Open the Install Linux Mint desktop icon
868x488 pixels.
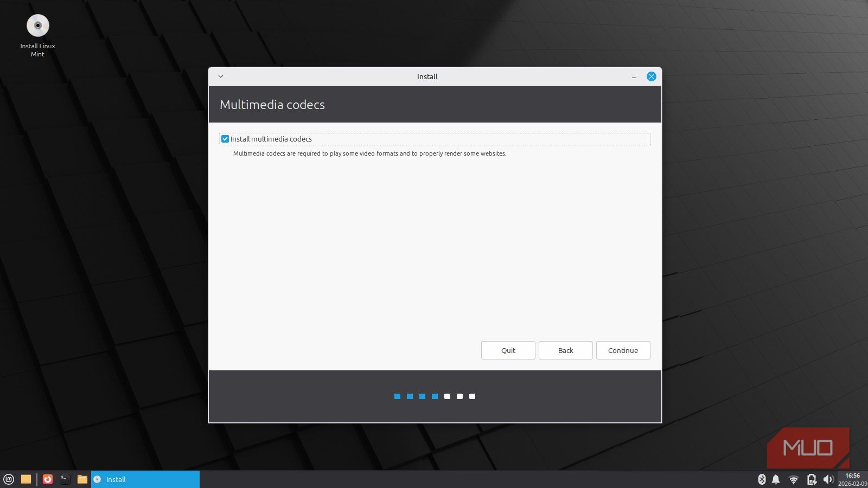pos(37,36)
